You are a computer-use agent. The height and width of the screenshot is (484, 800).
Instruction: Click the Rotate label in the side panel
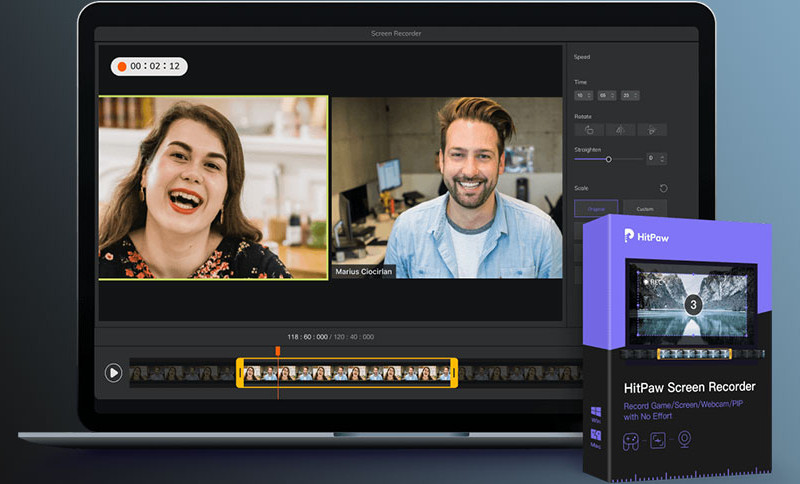583,116
